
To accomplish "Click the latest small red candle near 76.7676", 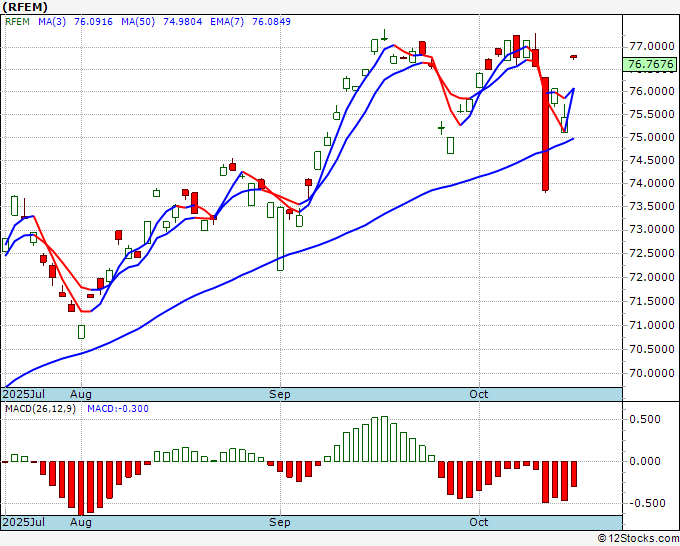I will coord(573,56).
